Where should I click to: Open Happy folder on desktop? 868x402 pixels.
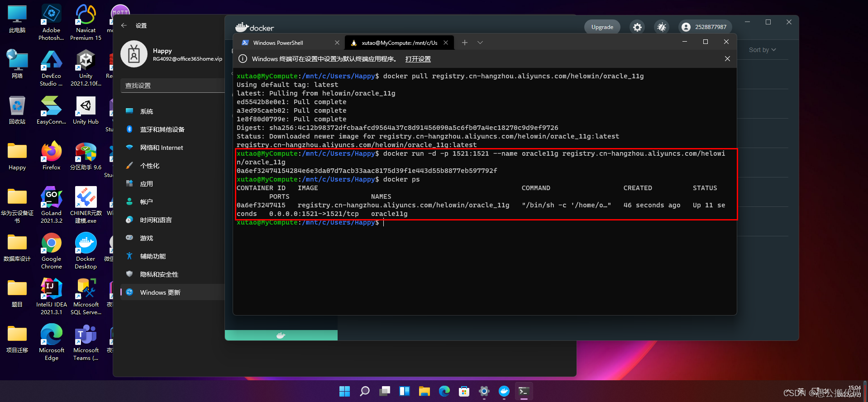click(x=17, y=157)
